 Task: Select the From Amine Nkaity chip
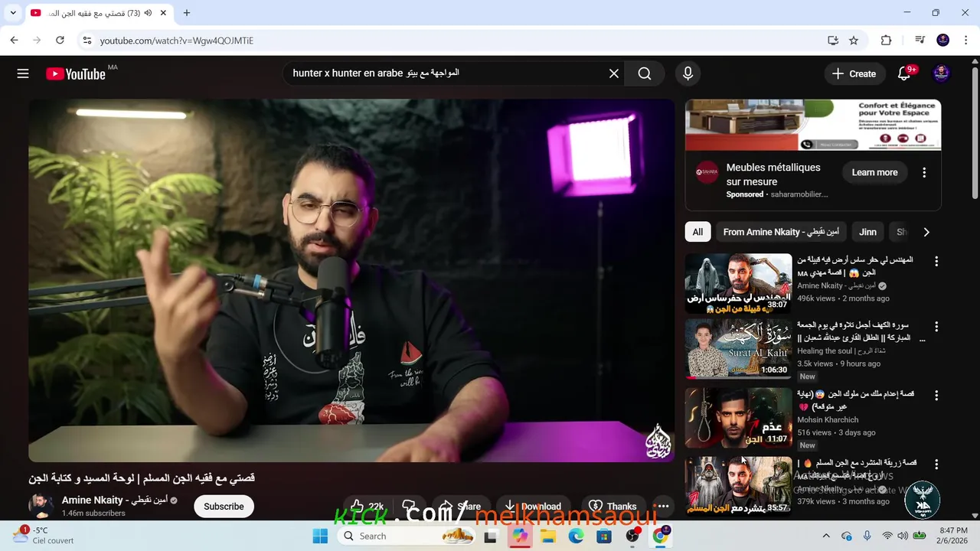[x=781, y=232]
